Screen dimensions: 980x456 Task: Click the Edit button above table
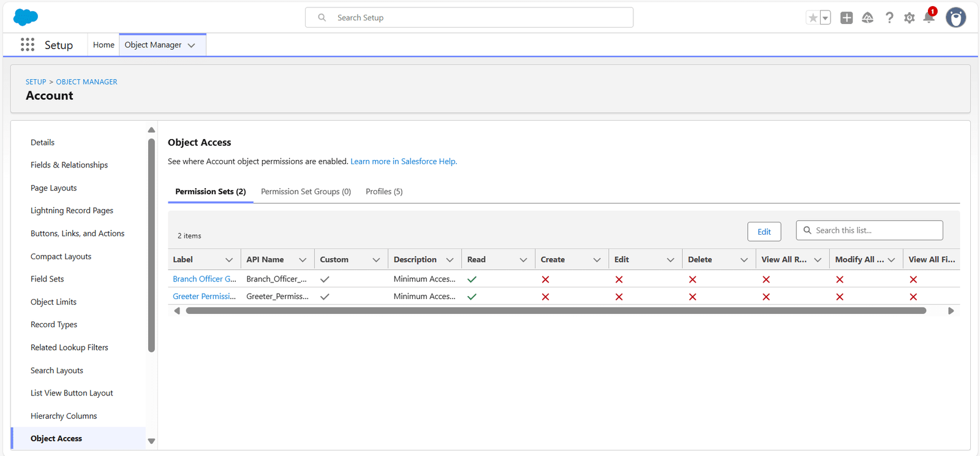pos(764,232)
